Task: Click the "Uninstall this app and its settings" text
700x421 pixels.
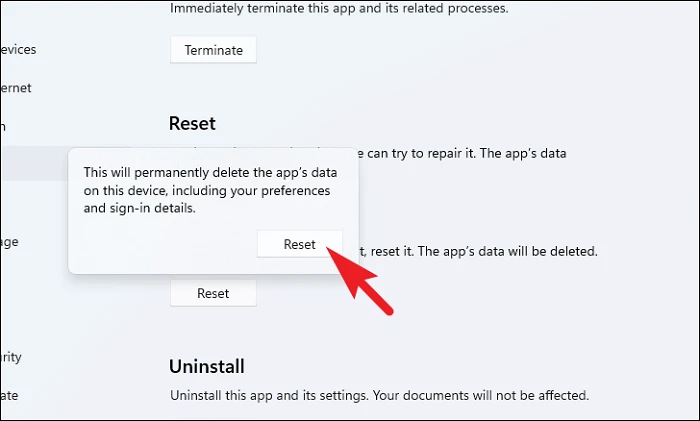Action: pyautogui.click(x=269, y=396)
